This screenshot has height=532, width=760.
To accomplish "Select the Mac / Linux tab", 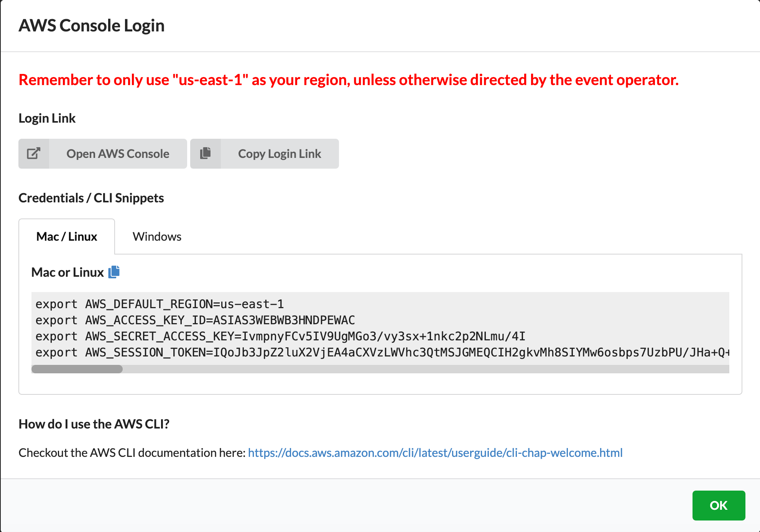I will tap(67, 236).
